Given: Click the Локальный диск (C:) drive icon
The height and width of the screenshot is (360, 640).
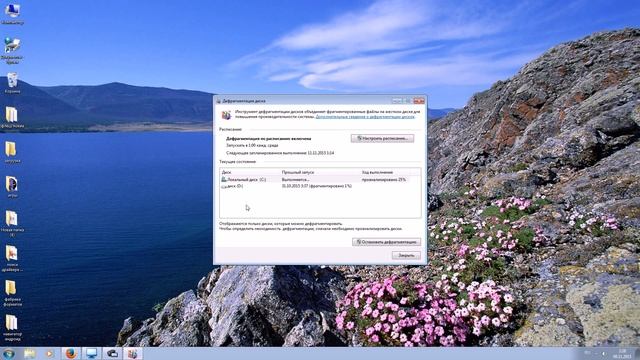Looking at the screenshot, I should coord(224,179).
